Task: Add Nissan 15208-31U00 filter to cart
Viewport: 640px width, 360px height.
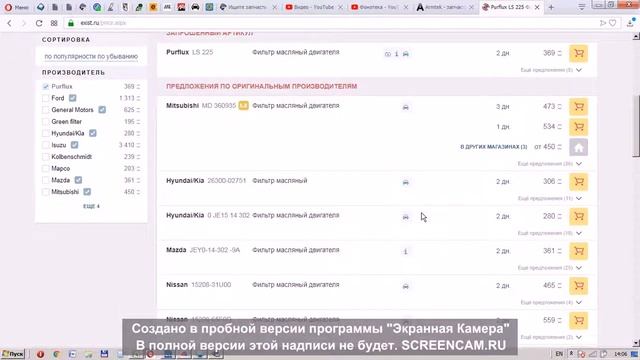Action: (578, 286)
